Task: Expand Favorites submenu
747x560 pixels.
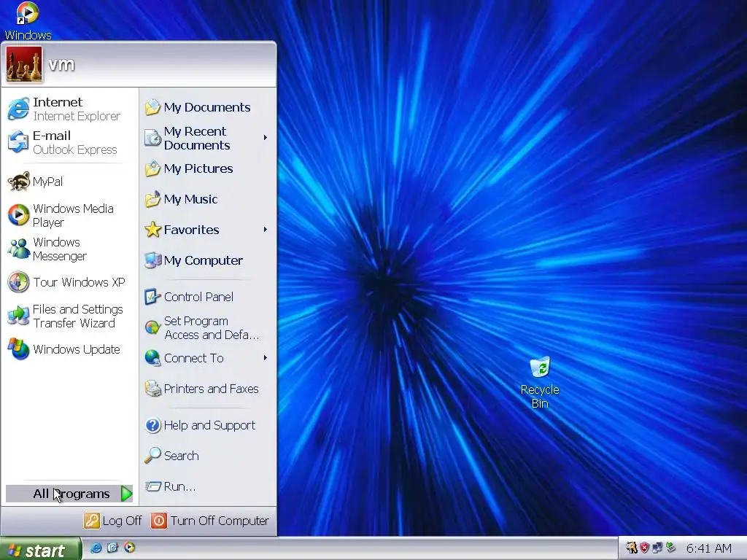Action: click(x=206, y=230)
